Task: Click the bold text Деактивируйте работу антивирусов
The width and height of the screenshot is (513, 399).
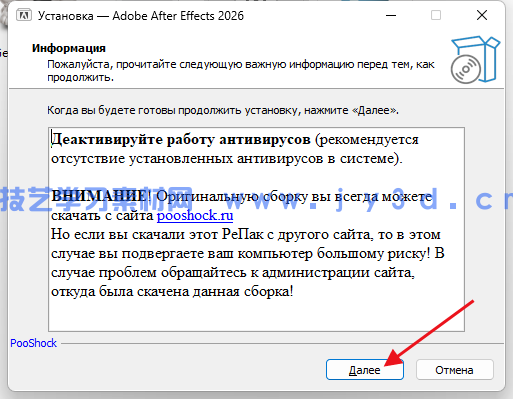Action: (181, 139)
